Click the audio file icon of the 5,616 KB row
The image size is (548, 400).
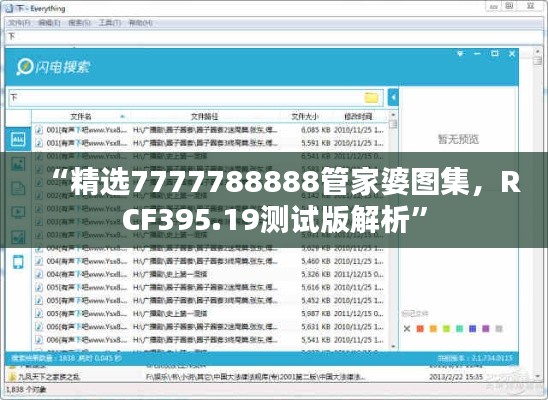pyautogui.click(x=39, y=287)
